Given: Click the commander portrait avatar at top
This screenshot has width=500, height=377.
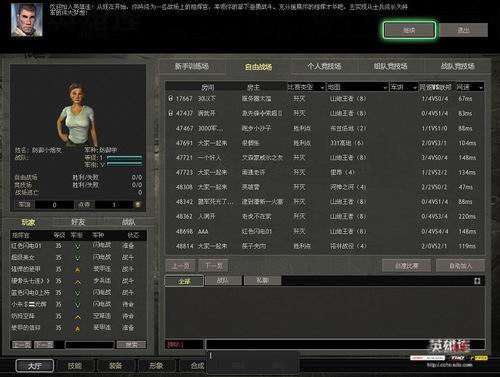Looking at the screenshot, I should click(27, 20).
